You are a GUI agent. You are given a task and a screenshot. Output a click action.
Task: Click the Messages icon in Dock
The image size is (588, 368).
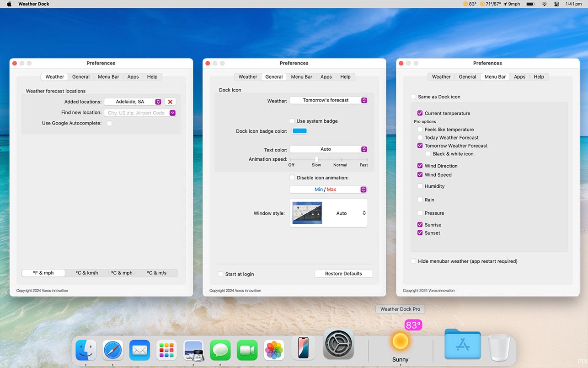coord(220,350)
